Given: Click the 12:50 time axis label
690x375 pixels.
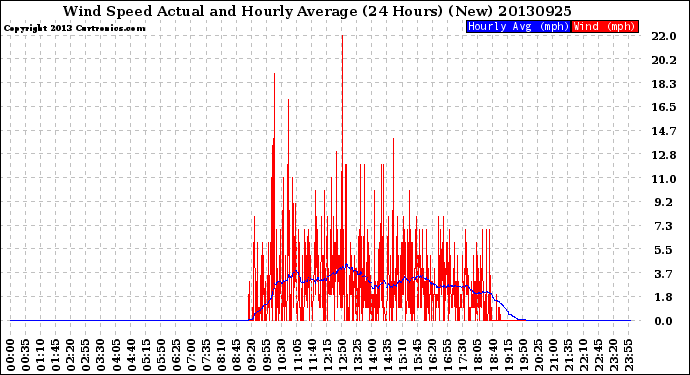Looking at the screenshot, I should (342, 355).
